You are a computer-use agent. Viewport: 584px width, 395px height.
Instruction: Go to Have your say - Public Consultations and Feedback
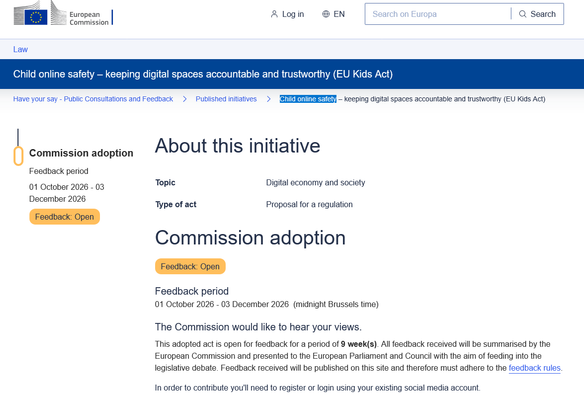click(93, 99)
